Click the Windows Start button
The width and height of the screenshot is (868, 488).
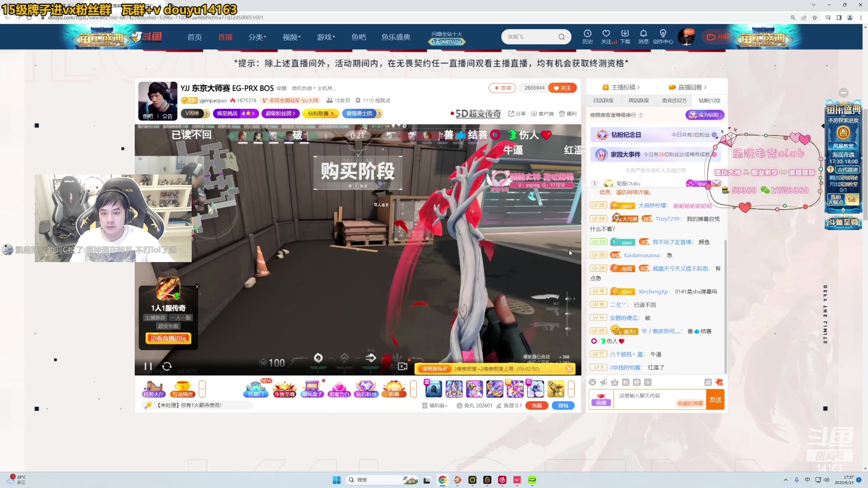(336, 480)
